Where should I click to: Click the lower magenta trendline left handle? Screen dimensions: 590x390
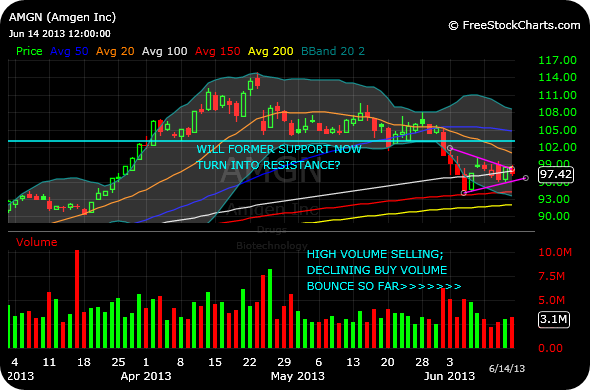coord(464,193)
